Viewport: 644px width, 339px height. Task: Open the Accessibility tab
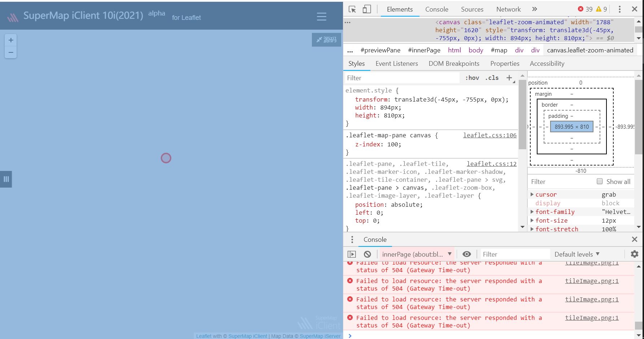[547, 64]
